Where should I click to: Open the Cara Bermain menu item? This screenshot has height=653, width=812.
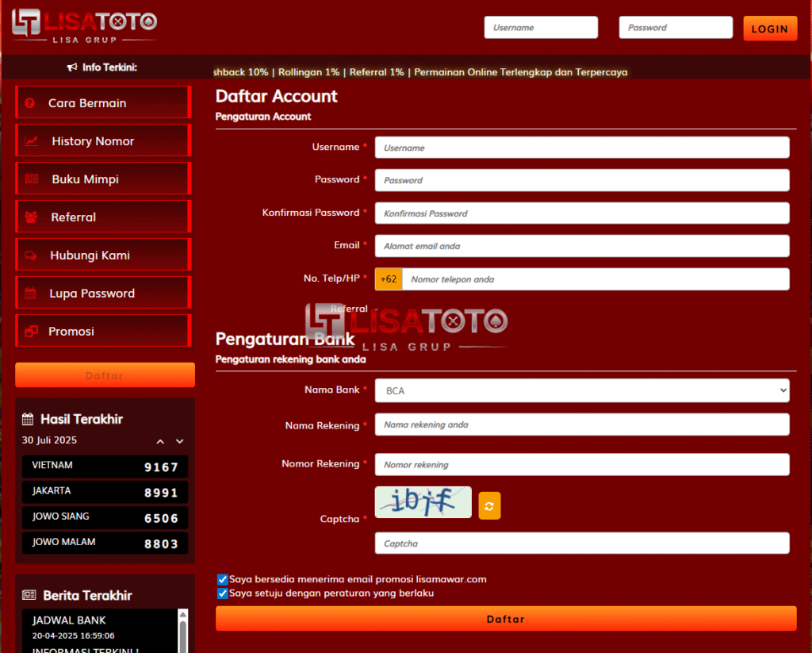pyautogui.click(x=104, y=102)
